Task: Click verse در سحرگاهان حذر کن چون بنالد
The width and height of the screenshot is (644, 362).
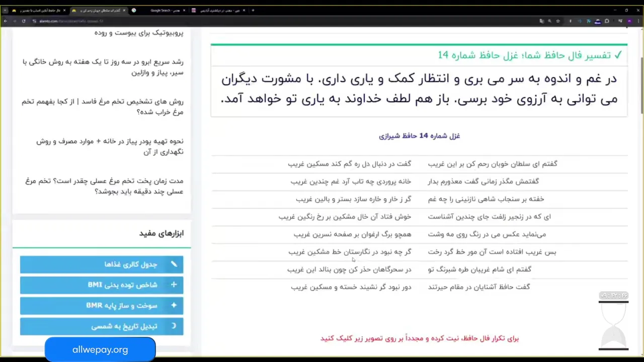Action: point(349,269)
